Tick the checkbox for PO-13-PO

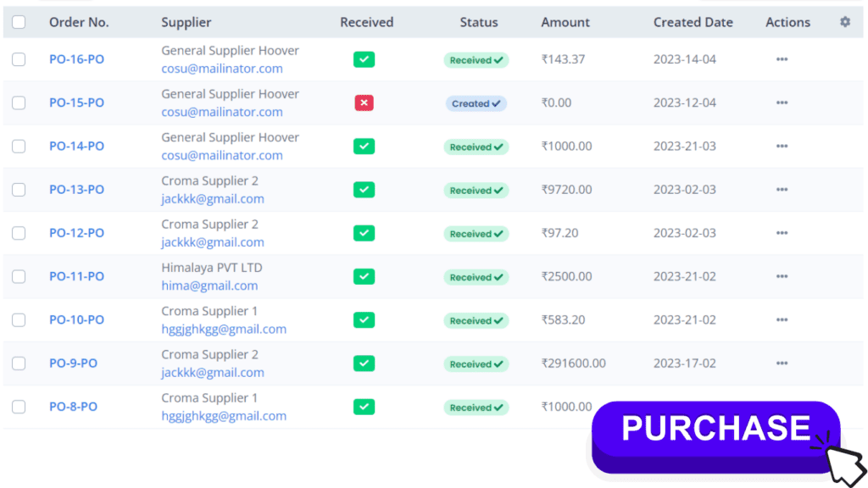point(19,190)
